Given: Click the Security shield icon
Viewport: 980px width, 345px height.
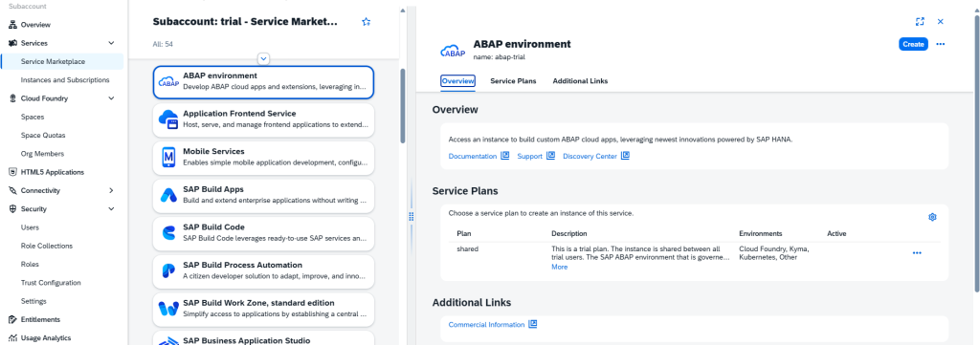Looking at the screenshot, I should click(x=12, y=209).
